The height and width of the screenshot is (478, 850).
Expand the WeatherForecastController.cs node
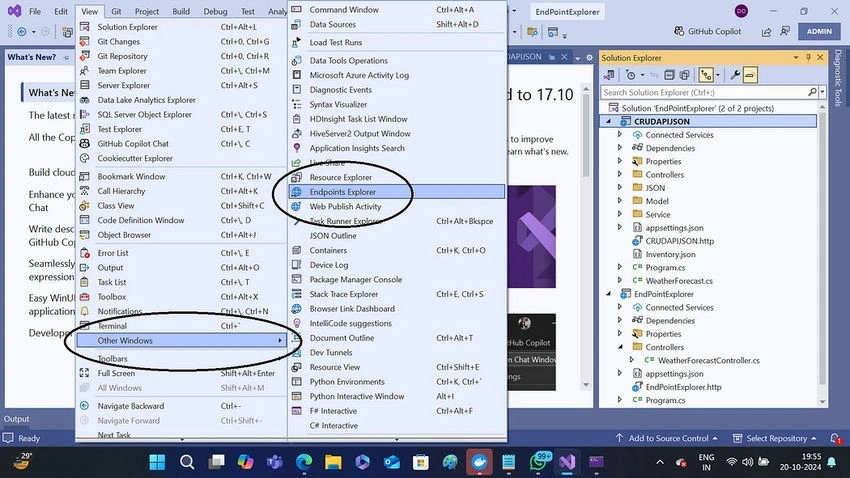[x=632, y=360]
